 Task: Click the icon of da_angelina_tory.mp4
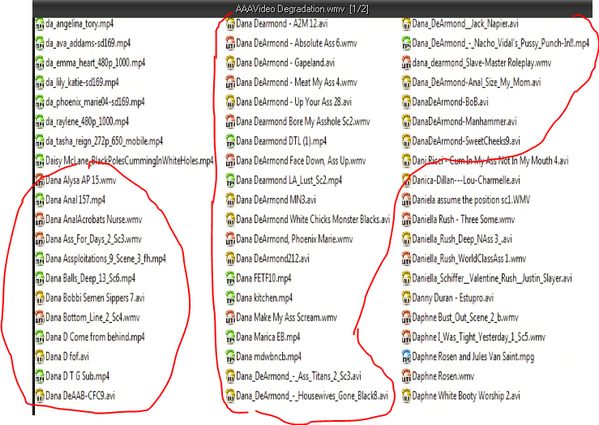(40, 24)
